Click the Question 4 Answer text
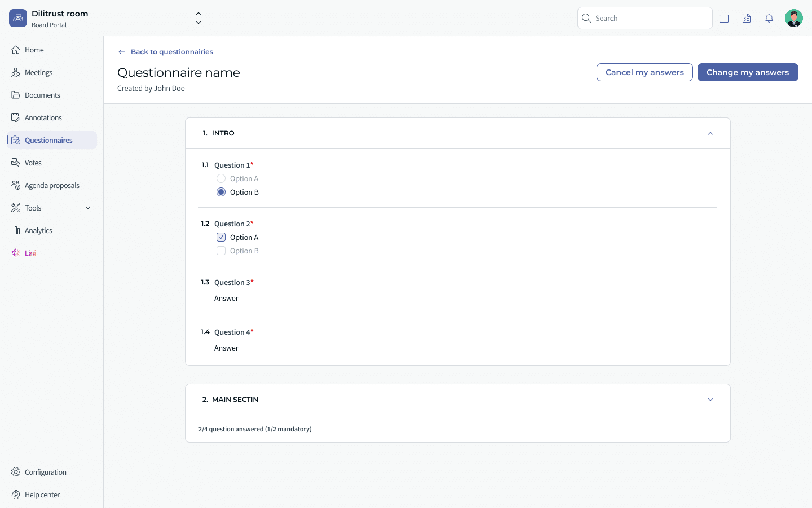Screen dimensions: 812x508 pyautogui.click(x=226, y=348)
